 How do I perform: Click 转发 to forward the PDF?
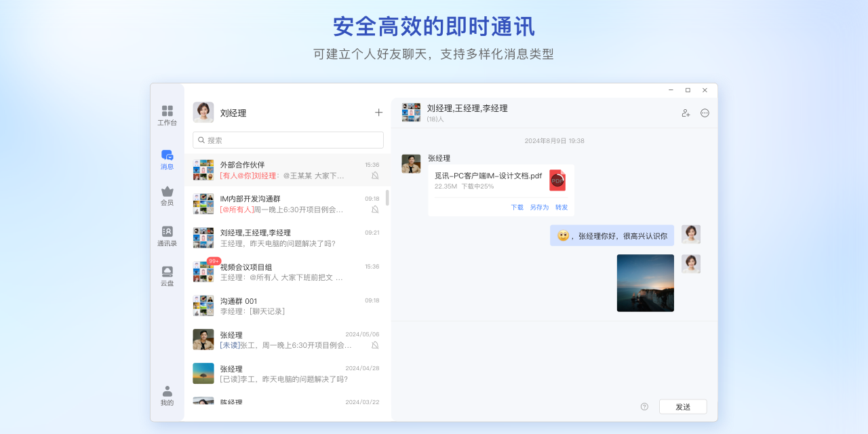point(561,208)
